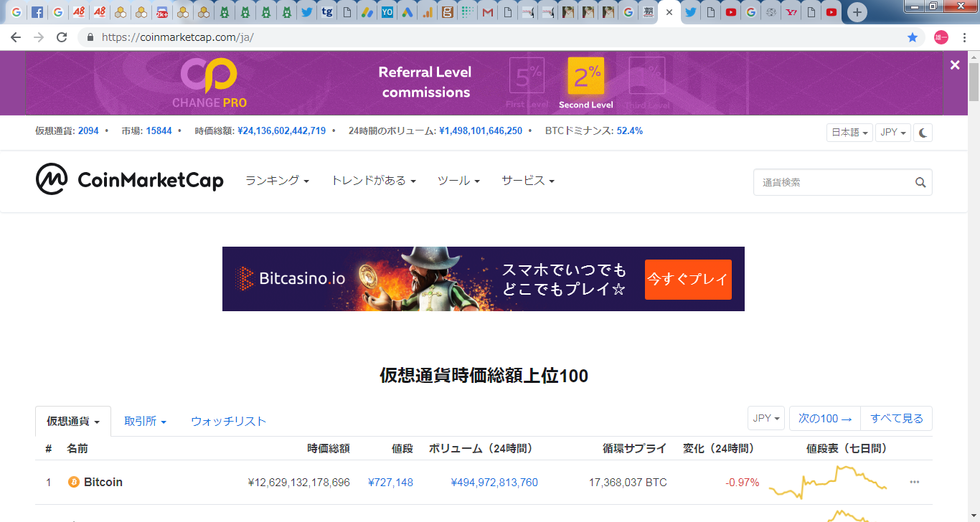Switch to the Facebook browser tab
980x522 pixels.
click(x=37, y=12)
